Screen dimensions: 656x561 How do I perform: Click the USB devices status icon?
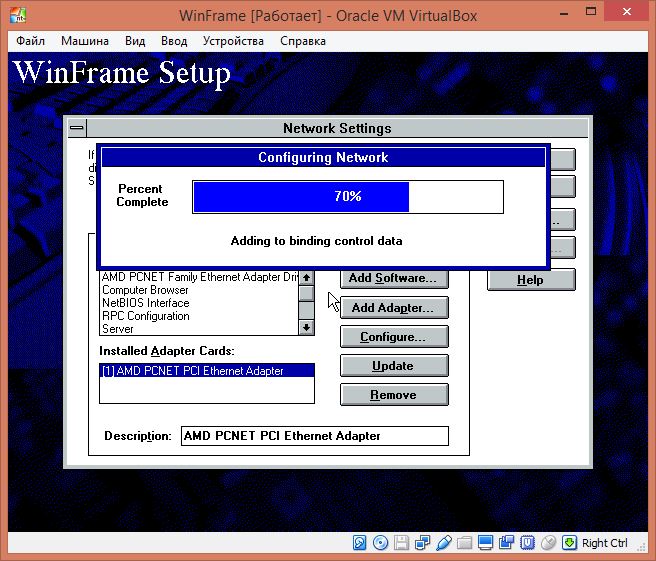click(x=443, y=543)
